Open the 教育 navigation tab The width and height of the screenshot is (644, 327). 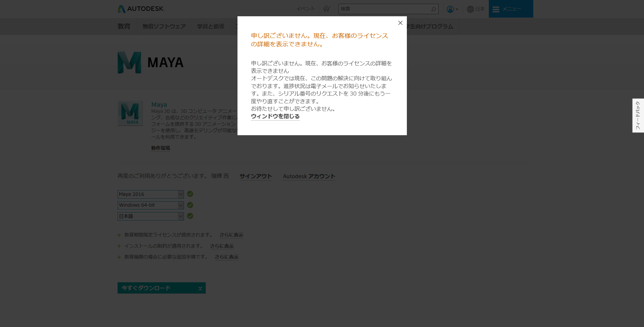click(124, 26)
